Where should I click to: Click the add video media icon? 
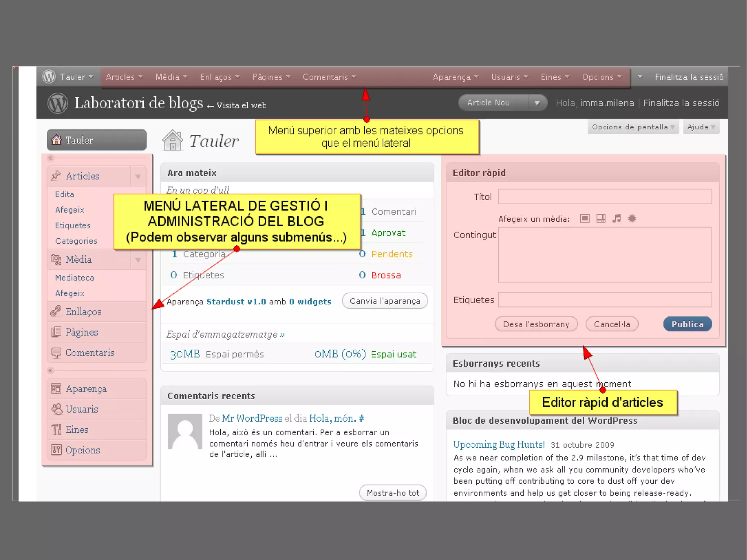601,219
